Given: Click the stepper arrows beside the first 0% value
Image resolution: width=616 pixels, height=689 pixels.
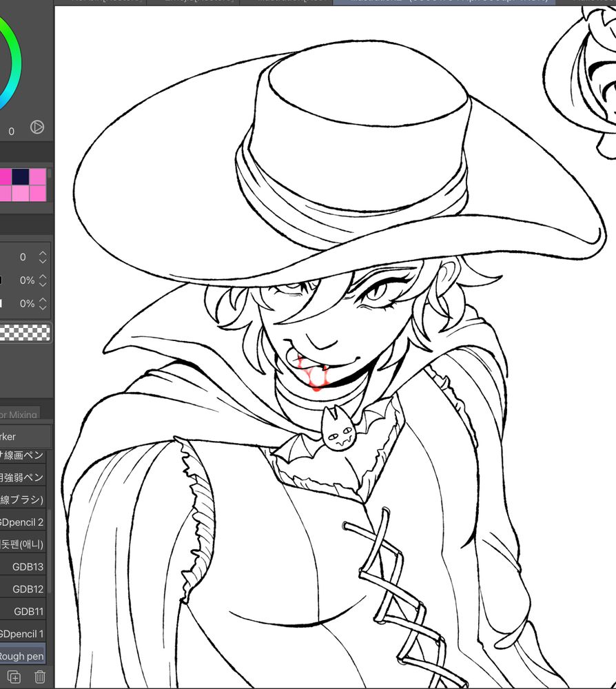Looking at the screenshot, I should point(43,280).
